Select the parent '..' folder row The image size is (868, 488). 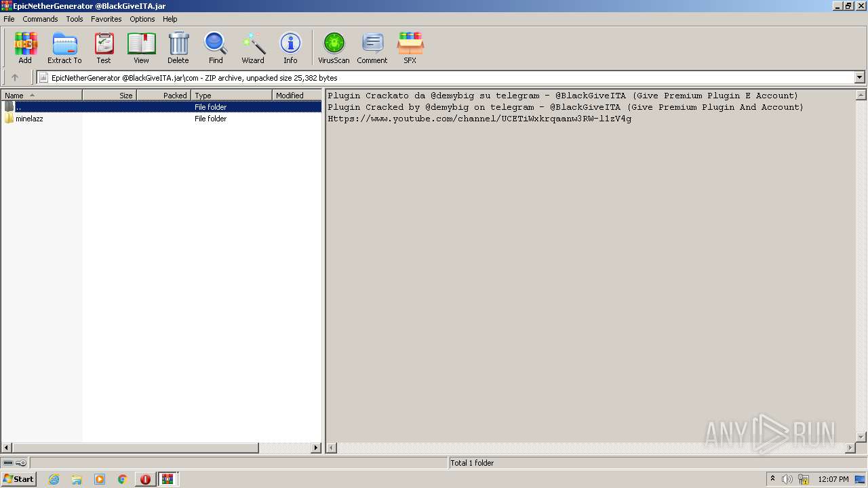(x=161, y=107)
